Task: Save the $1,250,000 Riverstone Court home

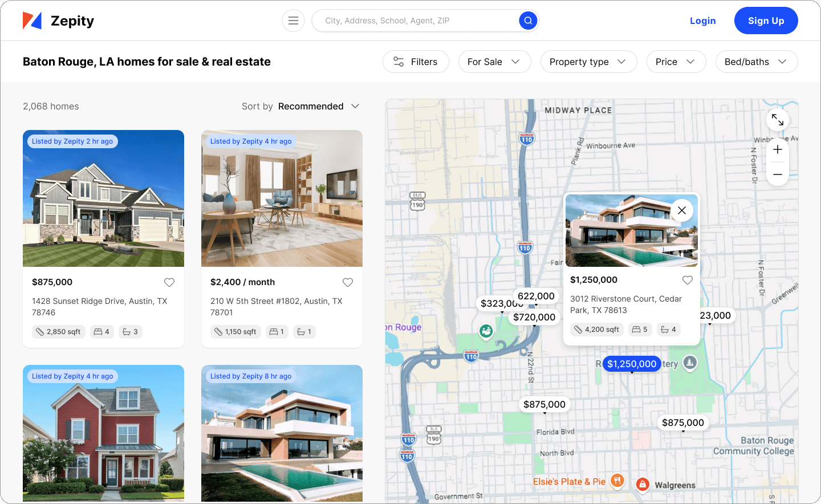Action: tap(687, 280)
